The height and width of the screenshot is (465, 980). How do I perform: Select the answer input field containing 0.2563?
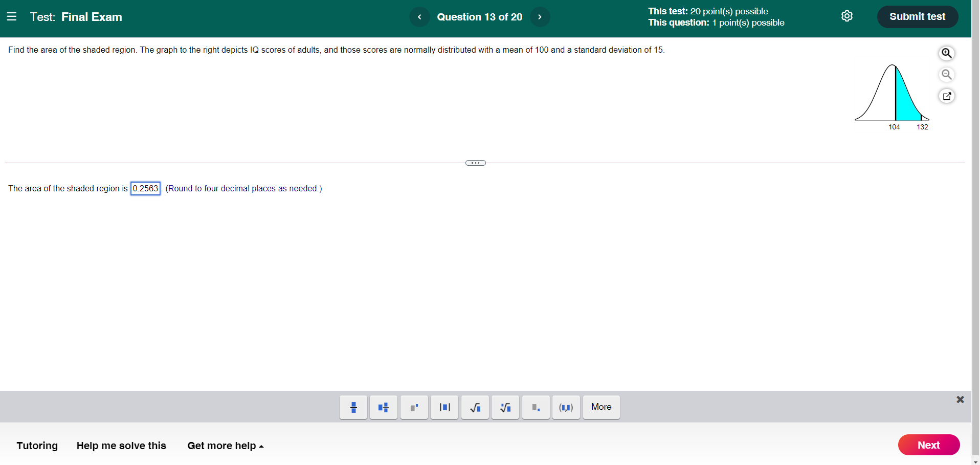145,188
